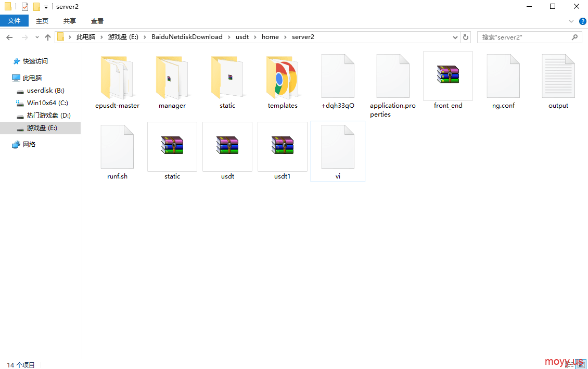
Task: Navigate to BaiduNetdiskDownload in breadcrumb
Action: 187,37
